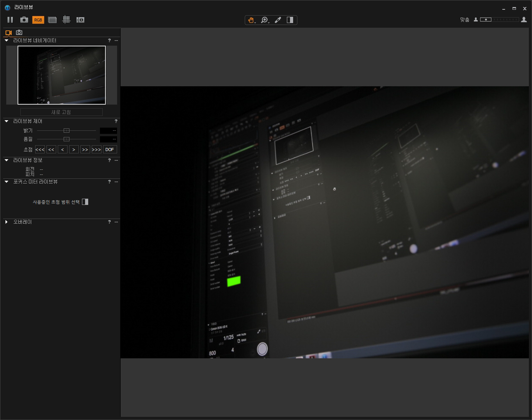Switch to the still camera tool tab
Screen dimensions: 532x420
19,33
